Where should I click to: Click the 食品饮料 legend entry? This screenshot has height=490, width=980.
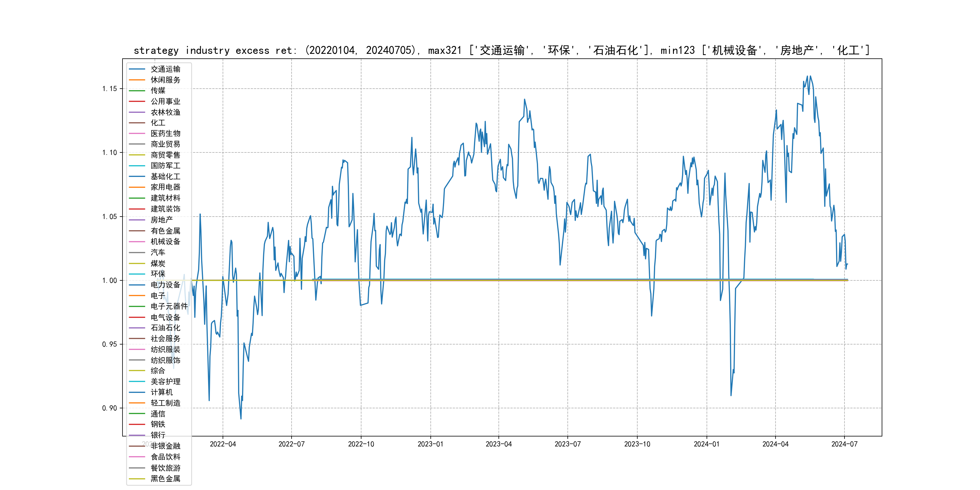tap(165, 457)
